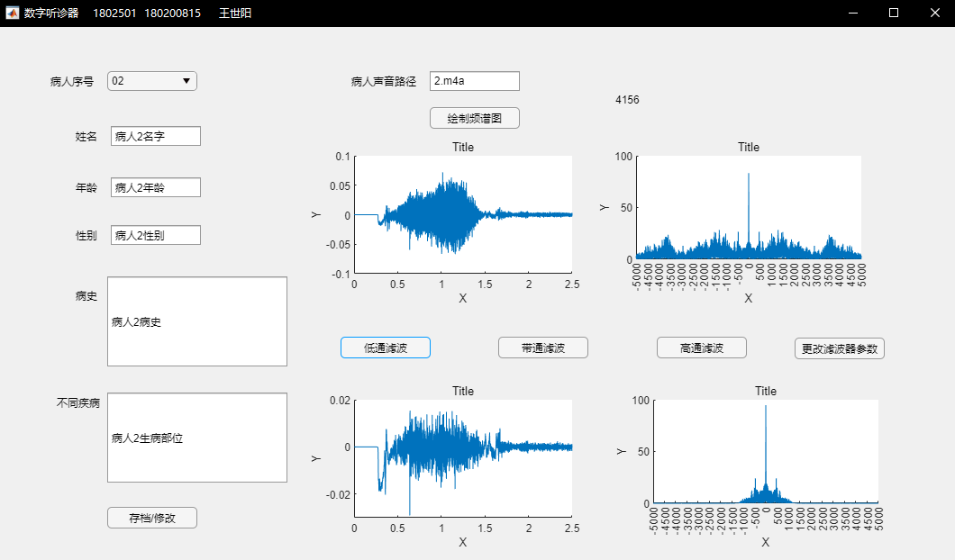
Task: Maximize the 数字听诊器 window
Action: coord(894,13)
